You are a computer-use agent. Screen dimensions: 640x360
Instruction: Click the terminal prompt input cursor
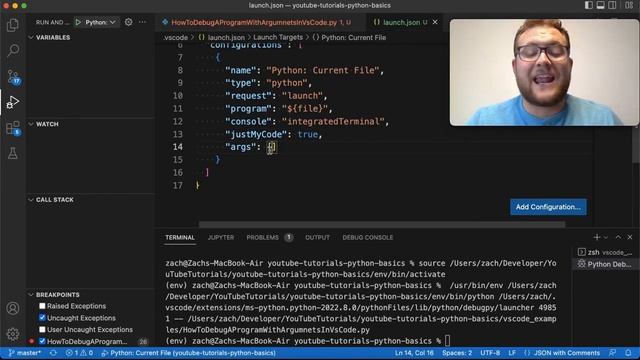[448, 340]
